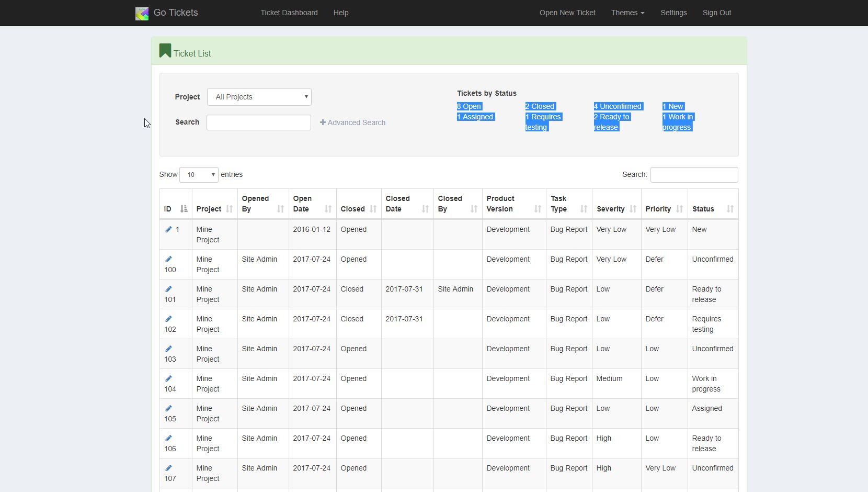
Task: Filter by 4 Unconfirmed status link
Action: click(x=618, y=106)
